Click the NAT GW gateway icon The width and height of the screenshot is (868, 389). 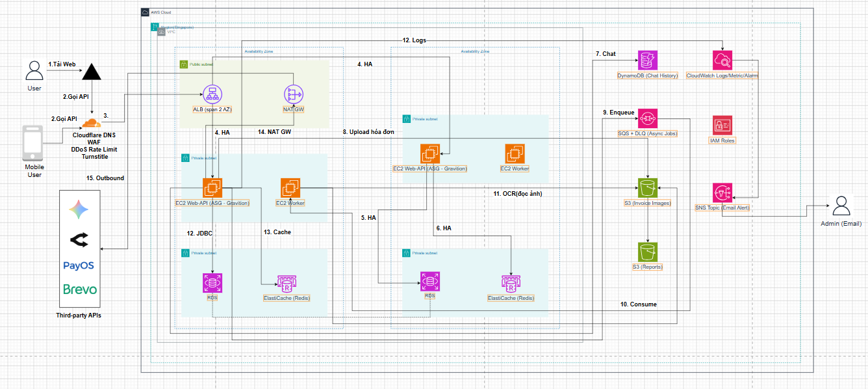pos(294,95)
